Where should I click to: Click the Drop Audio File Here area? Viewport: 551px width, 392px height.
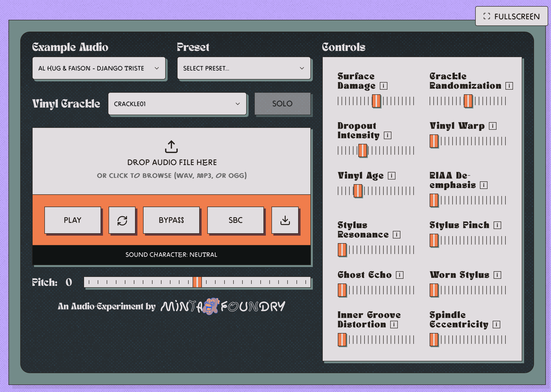tap(171, 161)
